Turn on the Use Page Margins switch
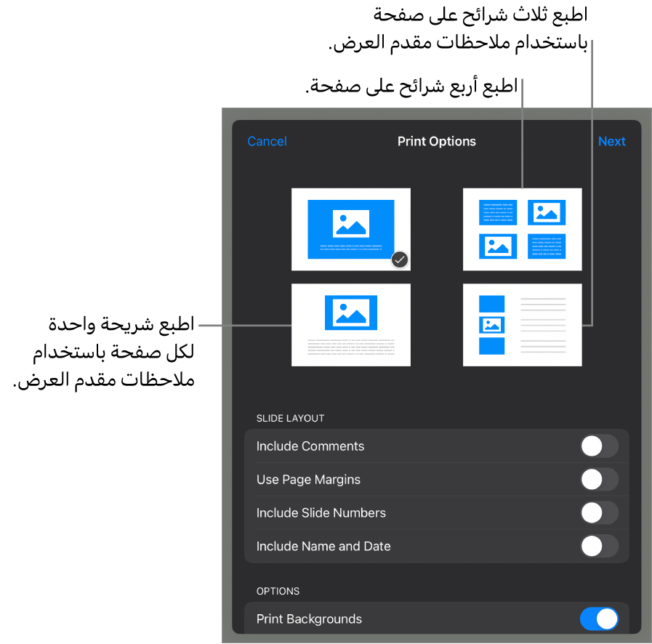Image resolution: width=652 pixels, height=644 pixels. coord(599,480)
